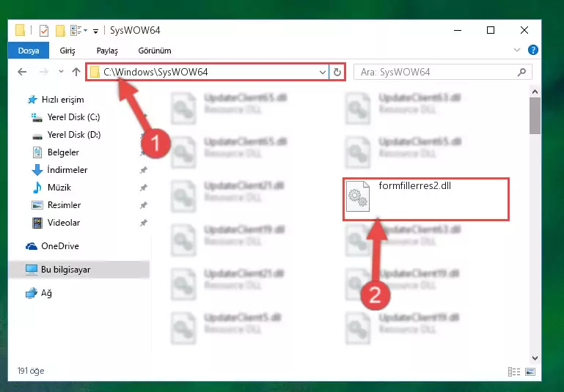This screenshot has width=564, height=392.
Task: Click the C:\Windows\SysWOW64 address bar
Action: (207, 73)
